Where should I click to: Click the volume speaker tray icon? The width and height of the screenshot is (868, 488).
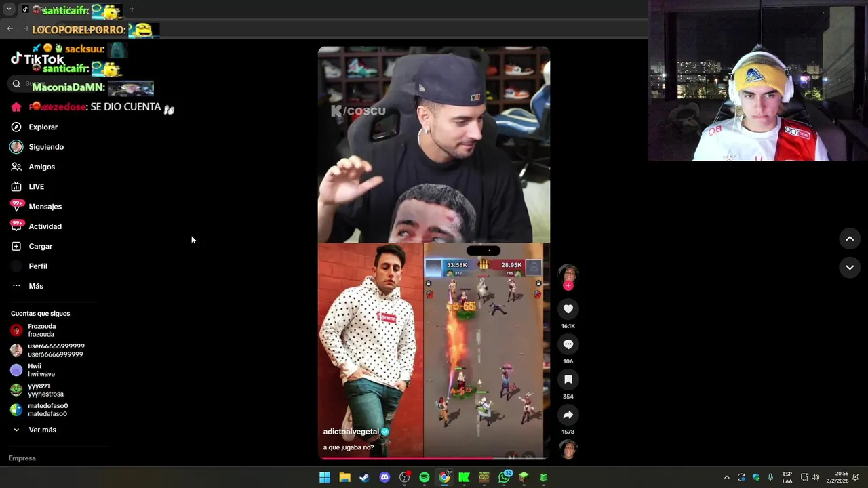815,477
